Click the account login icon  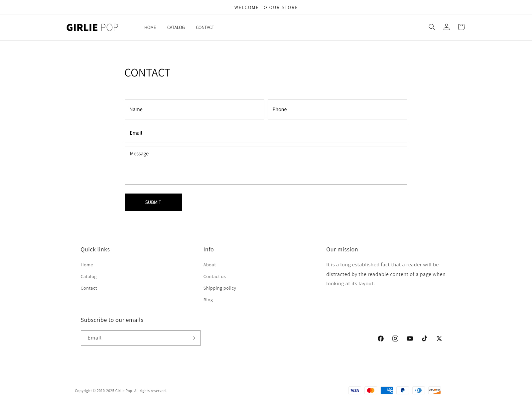446,27
